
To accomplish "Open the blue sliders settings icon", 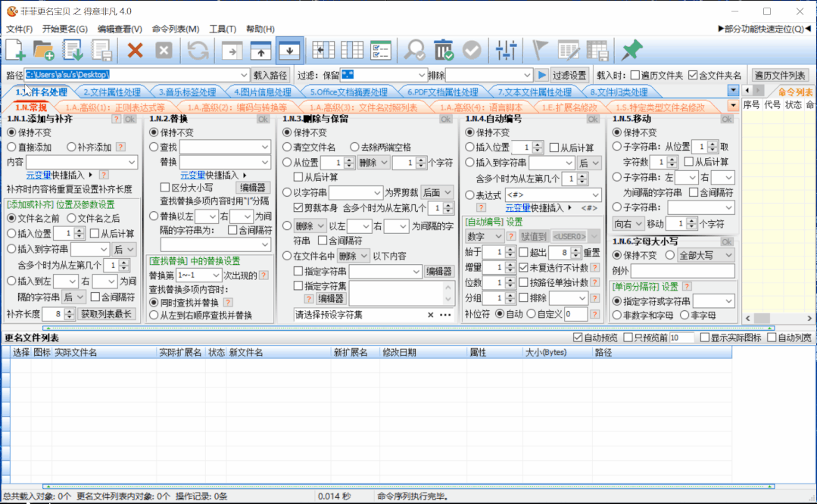I will (507, 50).
